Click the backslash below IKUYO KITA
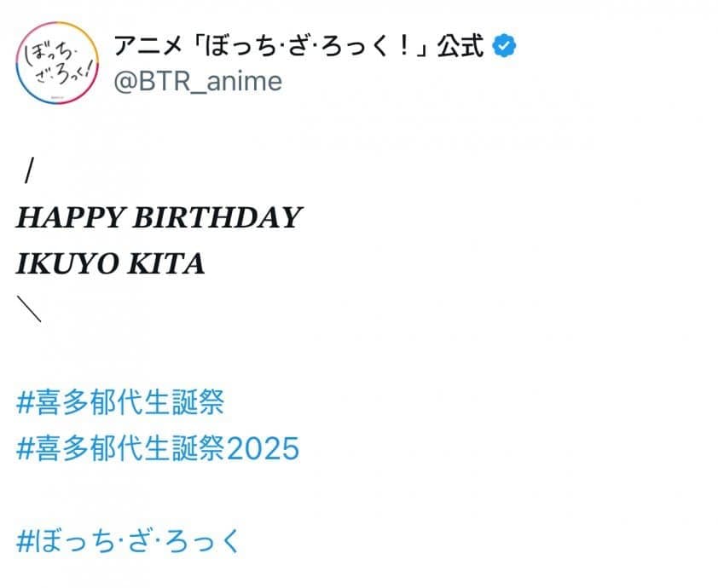The height and width of the screenshot is (588, 718). (28, 310)
